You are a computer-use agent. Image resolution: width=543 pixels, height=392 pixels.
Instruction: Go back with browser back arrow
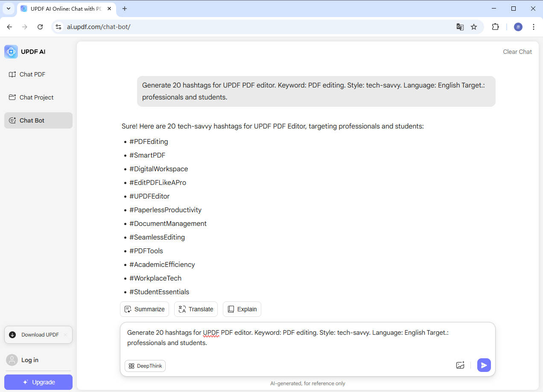10,27
